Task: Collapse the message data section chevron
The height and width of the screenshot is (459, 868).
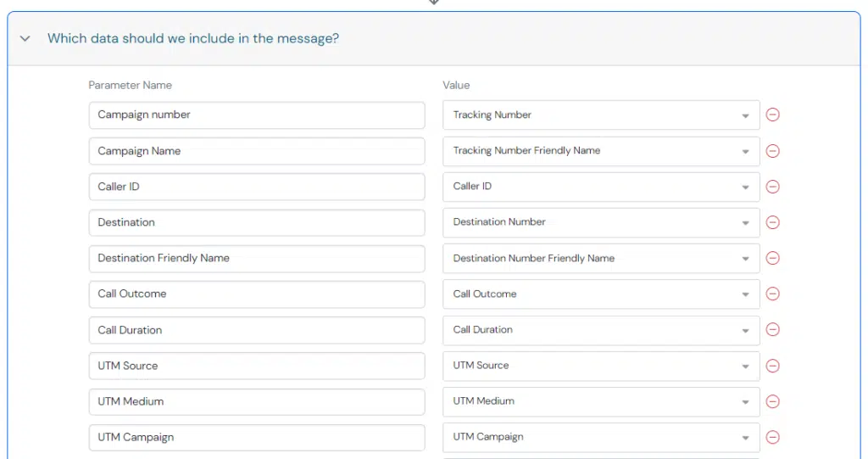Action: 25,39
